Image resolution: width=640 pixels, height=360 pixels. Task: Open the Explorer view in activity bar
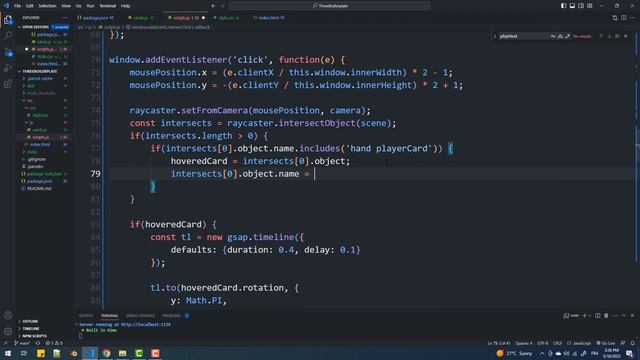(8, 20)
